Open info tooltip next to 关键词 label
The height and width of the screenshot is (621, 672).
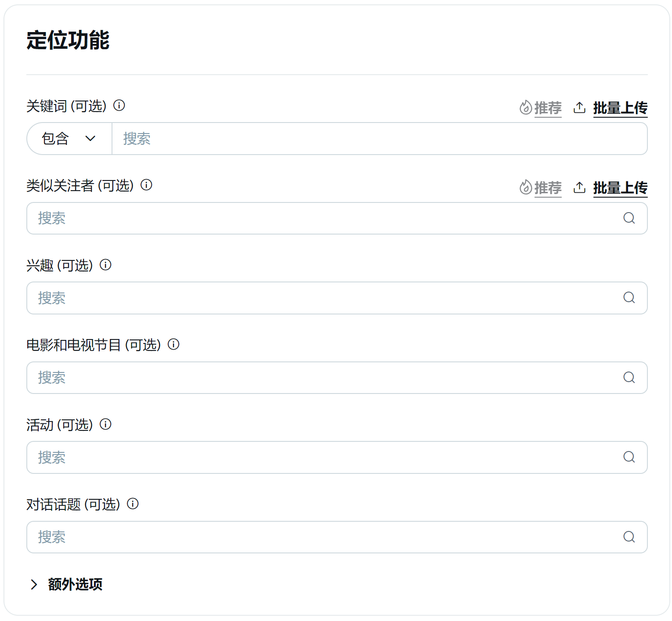(119, 105)
